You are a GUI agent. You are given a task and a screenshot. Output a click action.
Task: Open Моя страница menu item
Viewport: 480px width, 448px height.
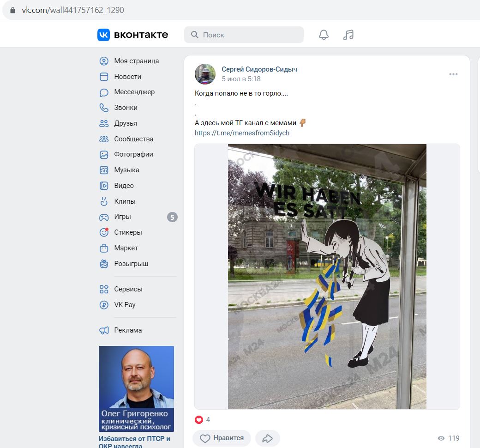[137, 61]
